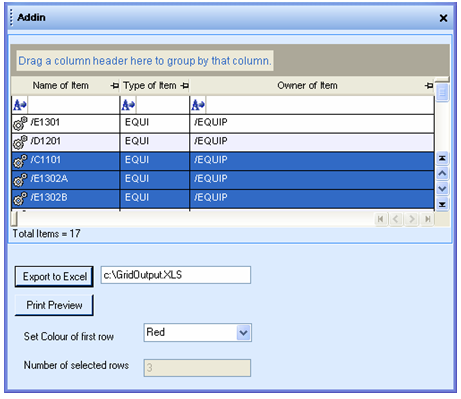Click EQUI type cell in /C1101 row
The width and height of the screenshot is (461, 399).
155,161
